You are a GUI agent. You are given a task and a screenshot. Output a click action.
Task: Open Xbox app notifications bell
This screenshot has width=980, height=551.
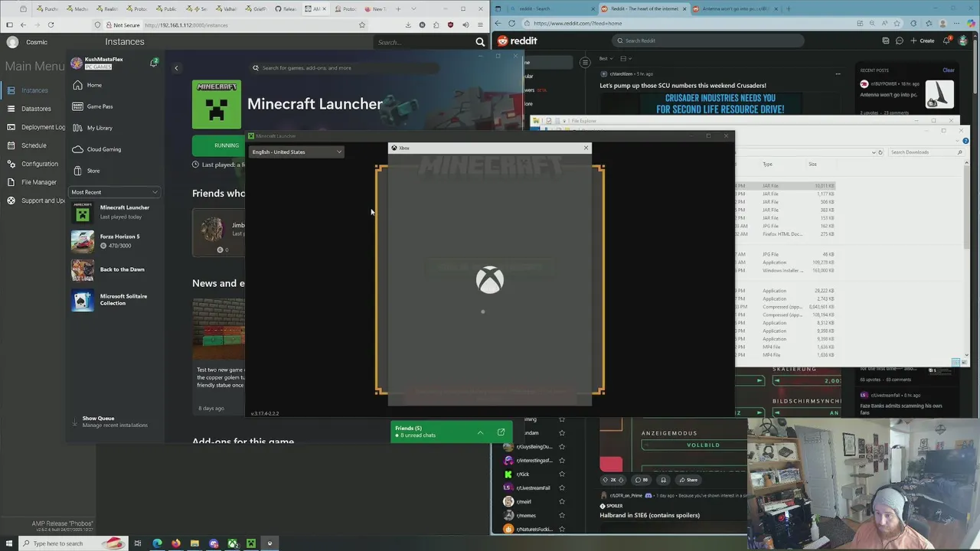(154, 63)
